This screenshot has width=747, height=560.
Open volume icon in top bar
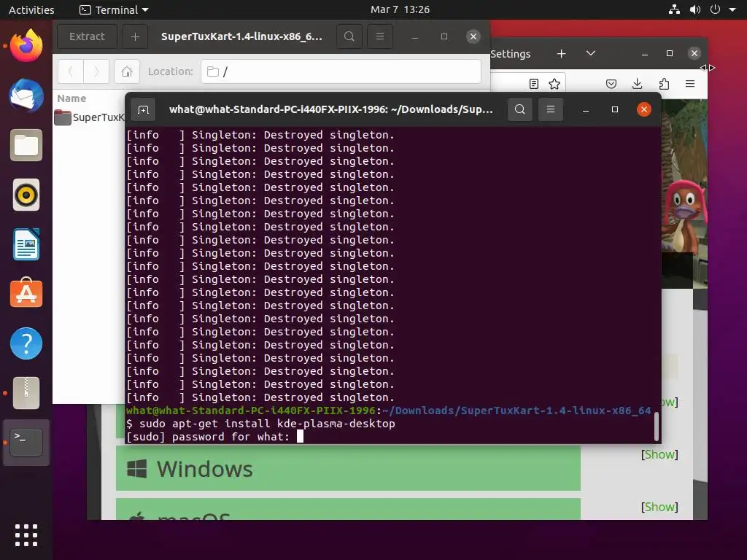(x=695, y=9)
